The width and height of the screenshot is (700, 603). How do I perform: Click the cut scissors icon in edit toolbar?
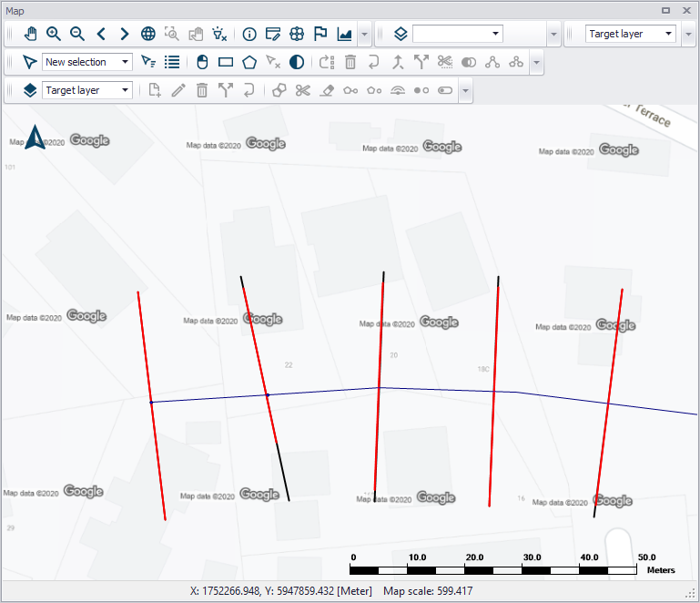pyautogui.click(x=303, y=90)
